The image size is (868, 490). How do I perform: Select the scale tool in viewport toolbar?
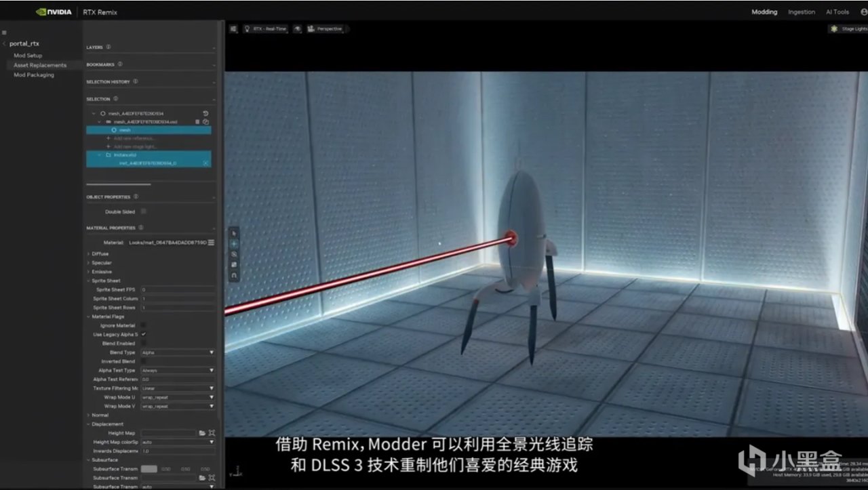tap(234, 264)
